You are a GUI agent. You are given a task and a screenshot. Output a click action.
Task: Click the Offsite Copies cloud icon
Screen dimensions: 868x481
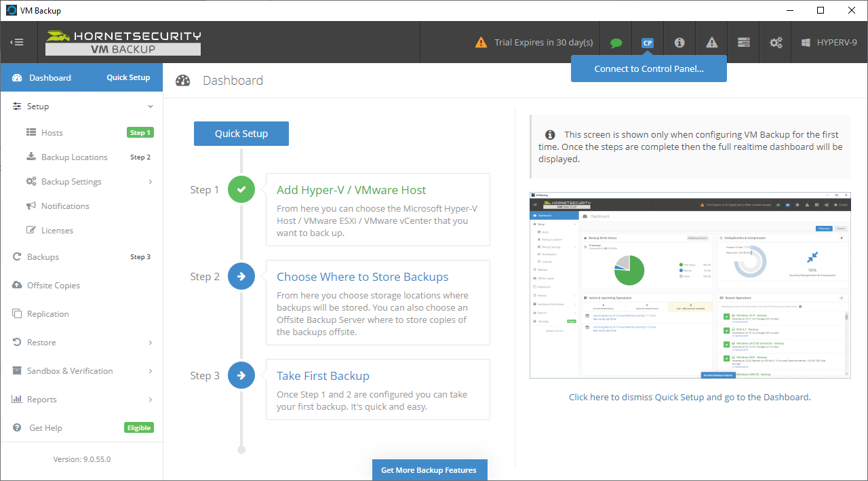(17, 285)
